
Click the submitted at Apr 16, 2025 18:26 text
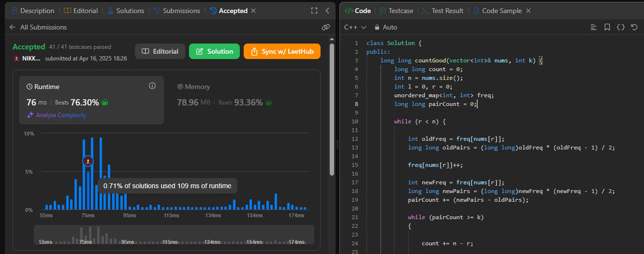click(86, 58)
